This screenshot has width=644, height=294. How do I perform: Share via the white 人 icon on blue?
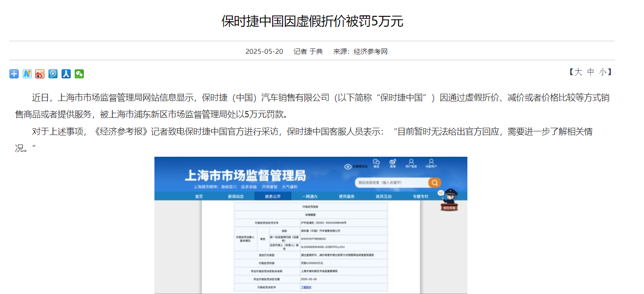[66, 74]
